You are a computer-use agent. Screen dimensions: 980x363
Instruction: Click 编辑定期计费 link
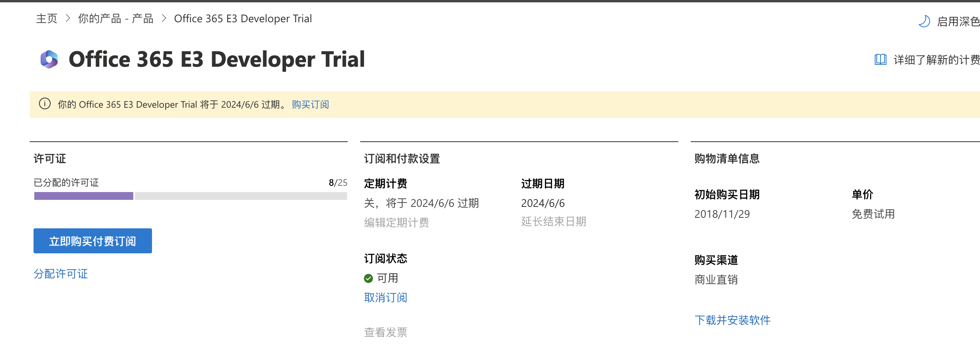point(396,222)
